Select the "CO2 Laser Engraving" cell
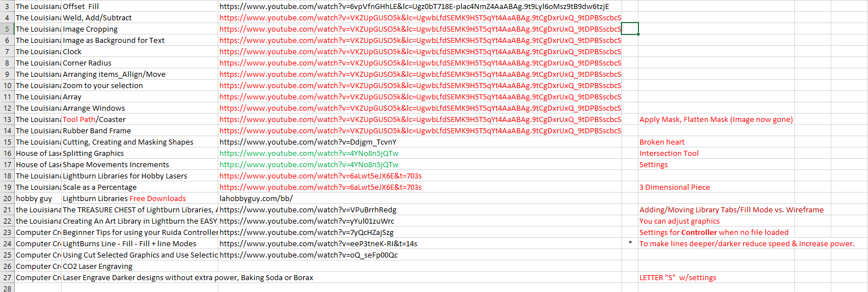 pos(97,266)
